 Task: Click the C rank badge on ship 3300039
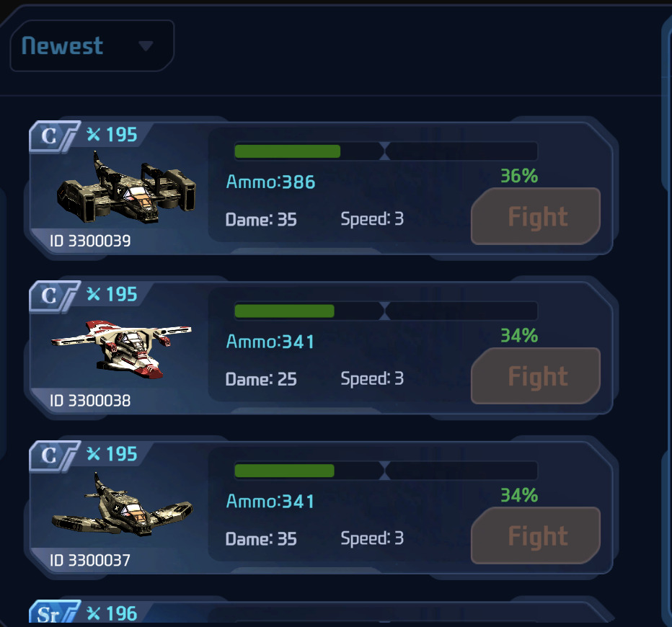coord(54,137)
